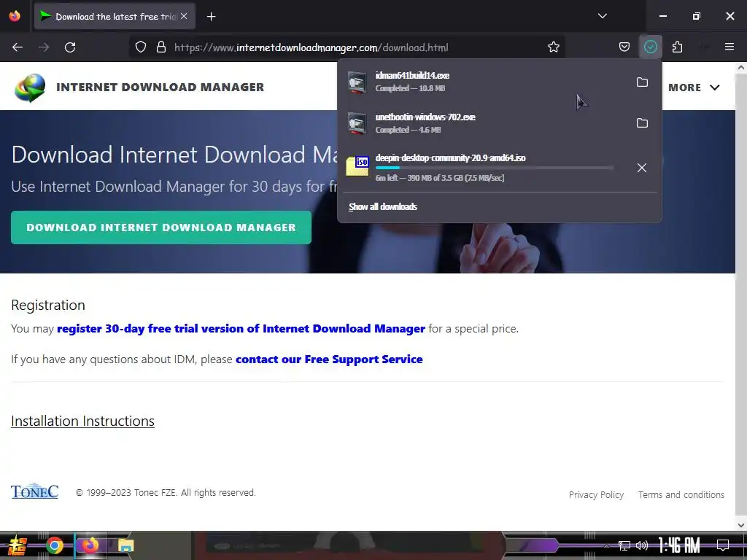Open the Privacy Policy link

596,495
